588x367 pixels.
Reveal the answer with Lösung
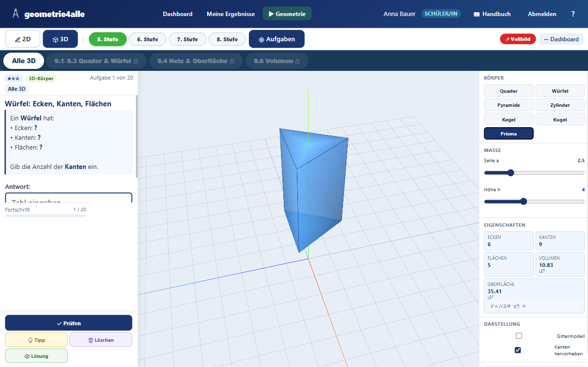click(36, 356)
